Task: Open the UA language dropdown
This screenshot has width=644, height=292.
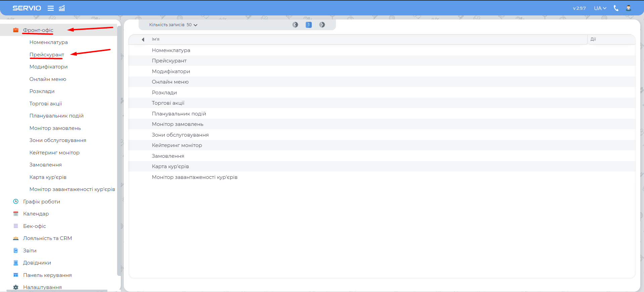Action: pos(600,8)
